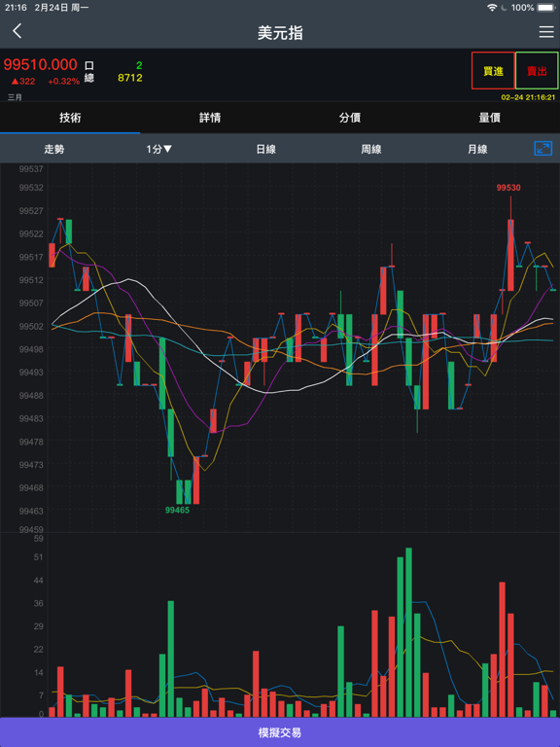560x747 pixels.
Task: Tap the 2月24日 周一 date
Action: 61,8
